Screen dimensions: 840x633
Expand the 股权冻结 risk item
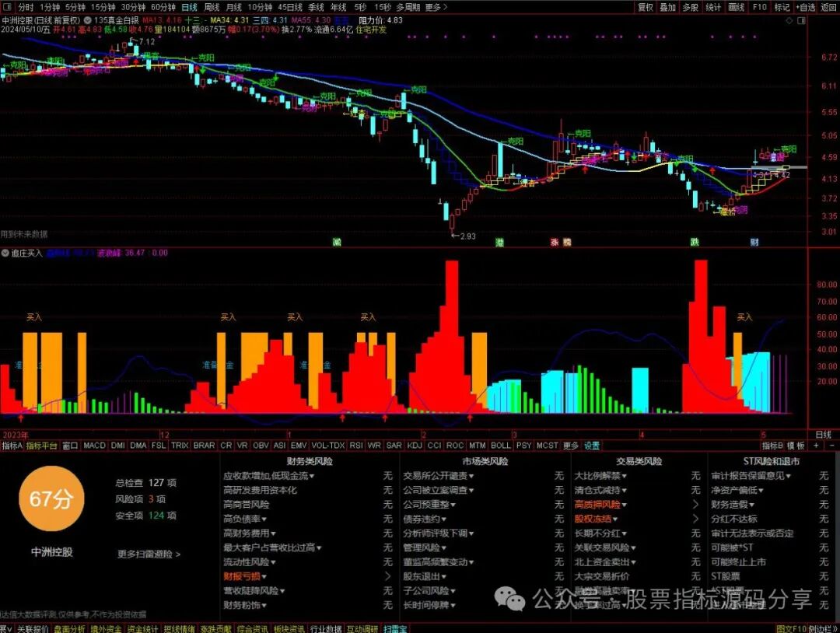pyautogui.click(x=596, y=519)
